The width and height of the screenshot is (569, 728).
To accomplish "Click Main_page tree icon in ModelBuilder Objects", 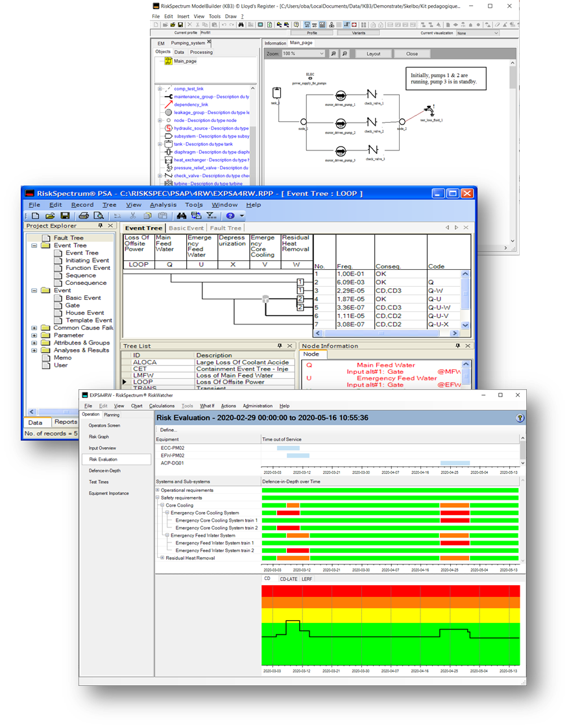I will click(169, 61).
